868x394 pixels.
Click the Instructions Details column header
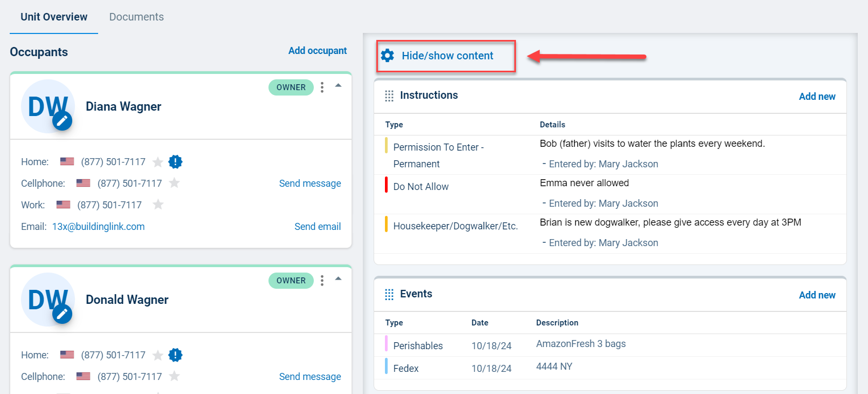coord(553,125)
